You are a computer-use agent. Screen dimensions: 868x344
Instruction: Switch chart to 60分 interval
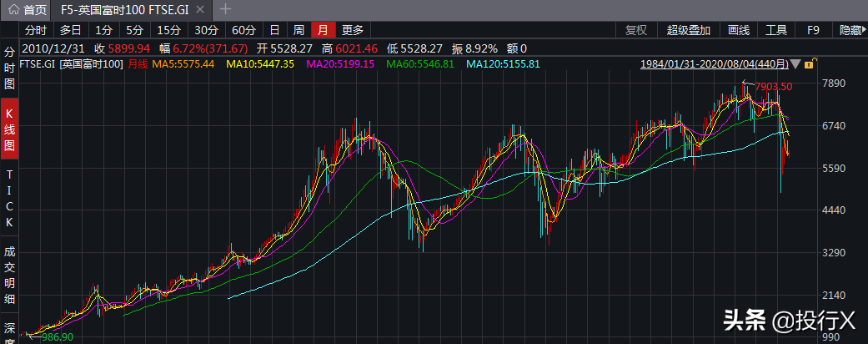243,30
